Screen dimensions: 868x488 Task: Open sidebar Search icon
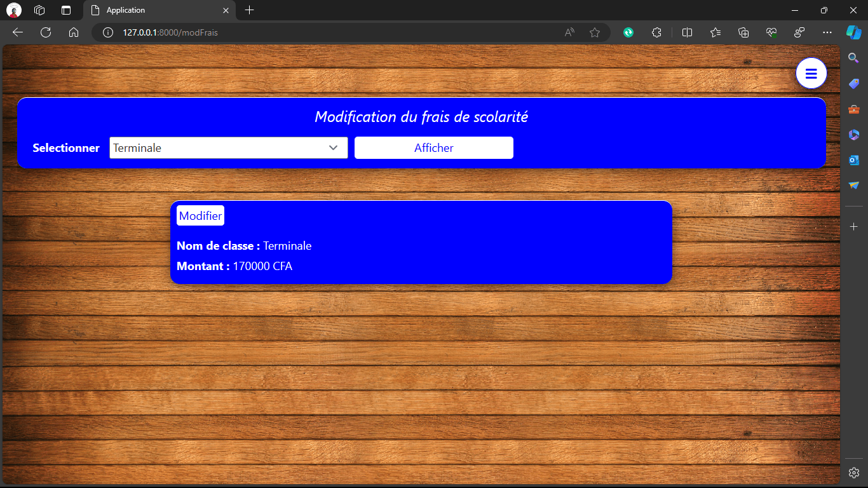point(854,58)
